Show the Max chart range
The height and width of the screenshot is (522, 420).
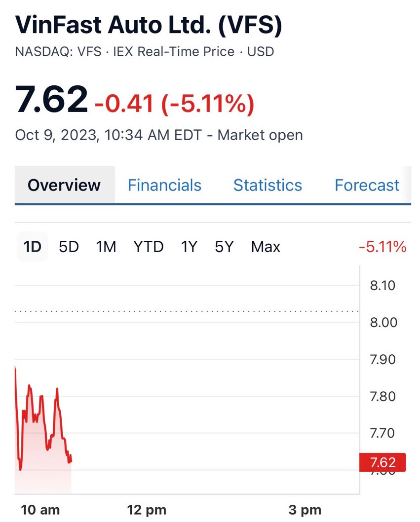tap(266, 246)
